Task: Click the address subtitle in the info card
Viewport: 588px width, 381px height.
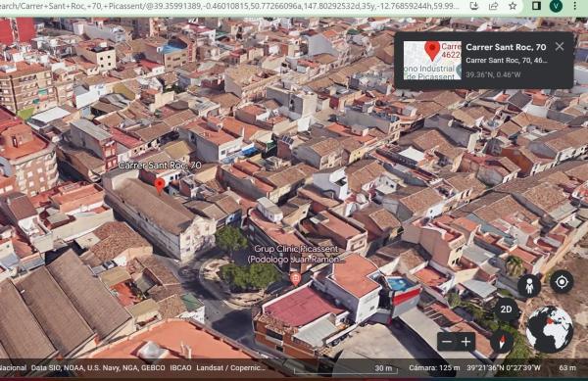Action: pyautogui.click(x=507, y=61)
